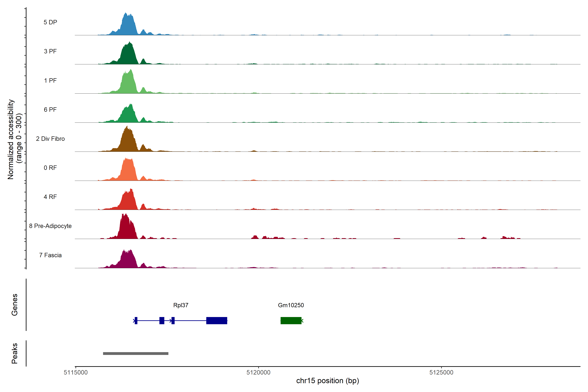Click the 1 PF track label
Image resolution: width=588 pixels, height=392 pixels.
coord(50,81)
